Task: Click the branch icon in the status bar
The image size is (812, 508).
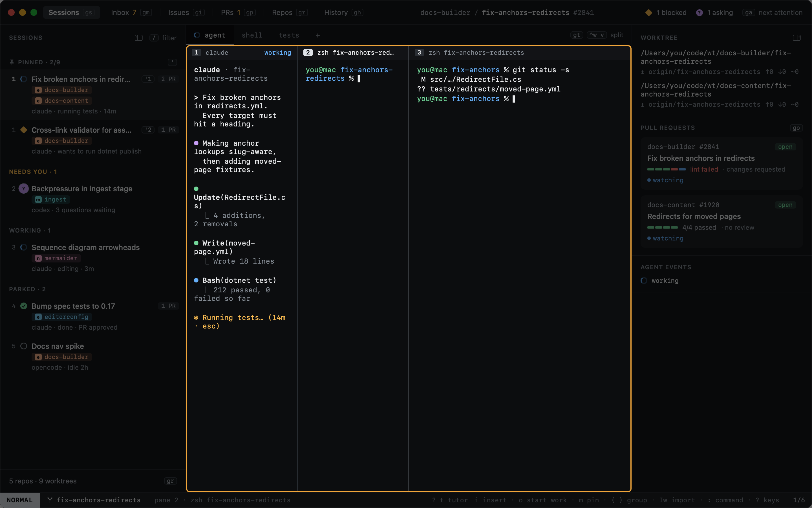Action: coord(50,500)
